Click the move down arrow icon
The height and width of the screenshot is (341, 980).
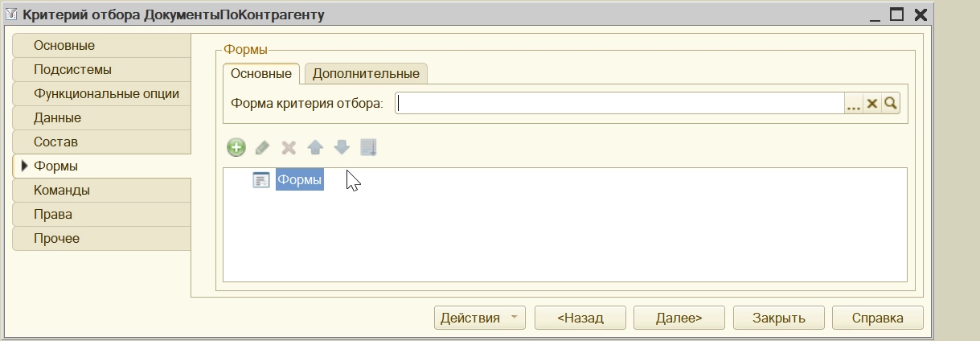coord(342,147)
